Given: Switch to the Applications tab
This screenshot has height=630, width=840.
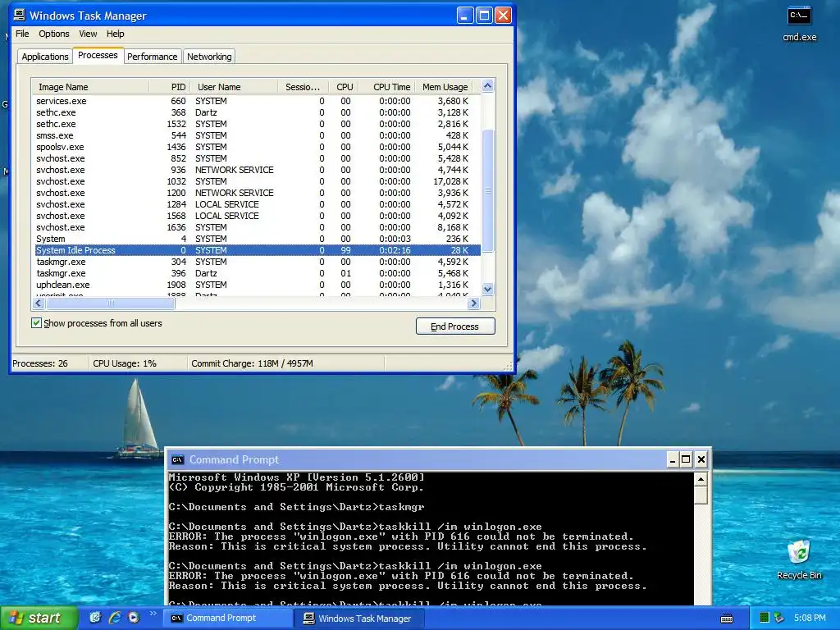Looking at the screenshot, I should 45,57.
